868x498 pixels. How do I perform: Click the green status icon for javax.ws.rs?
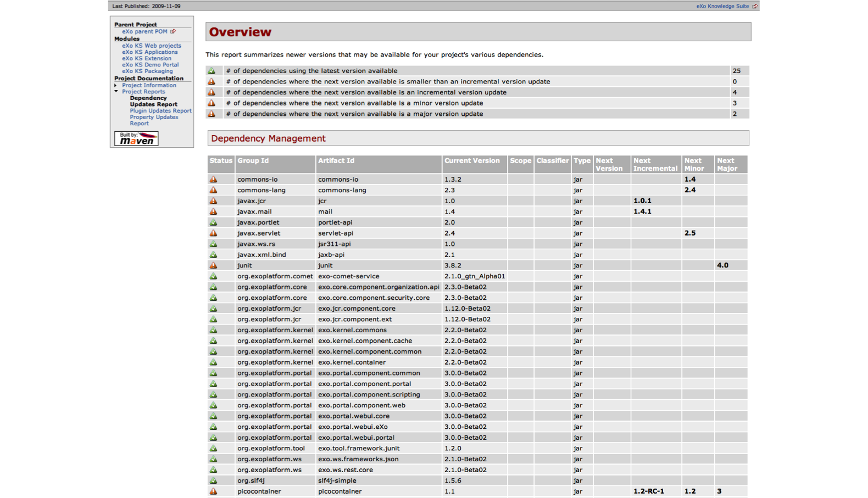point(213,244)
